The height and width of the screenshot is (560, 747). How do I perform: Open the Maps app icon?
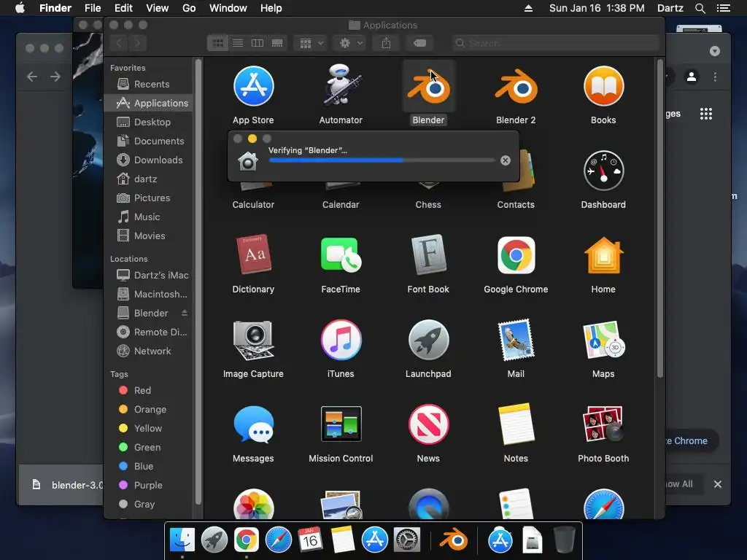pos(603,340)
